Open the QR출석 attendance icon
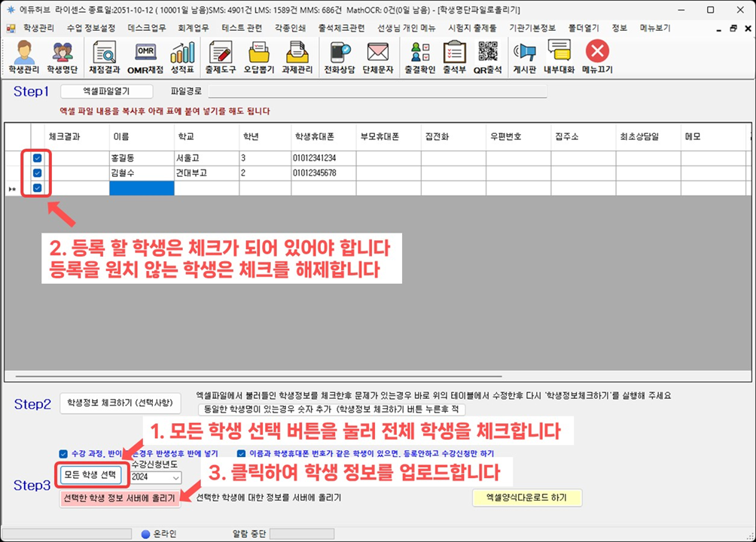The image size is (756, 542). (487, 57)
